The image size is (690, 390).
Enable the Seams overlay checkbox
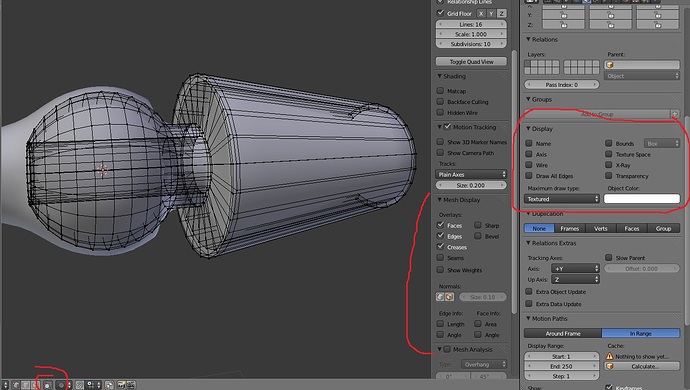[440, 258]
